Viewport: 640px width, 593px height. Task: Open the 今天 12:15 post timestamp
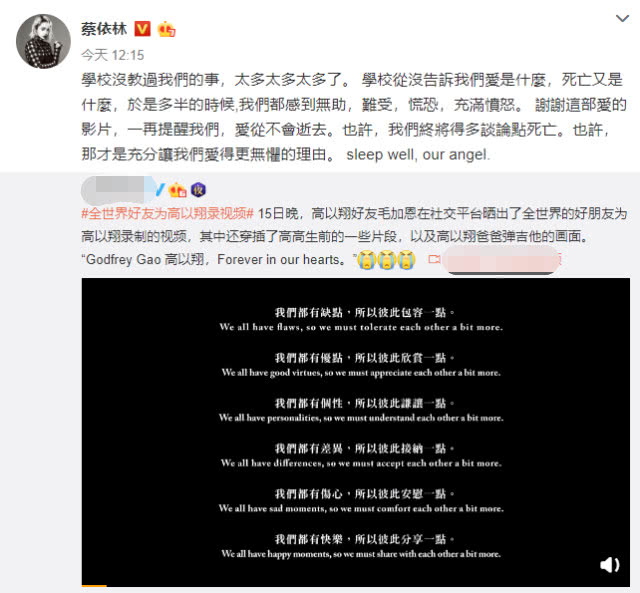click(113, 55)
